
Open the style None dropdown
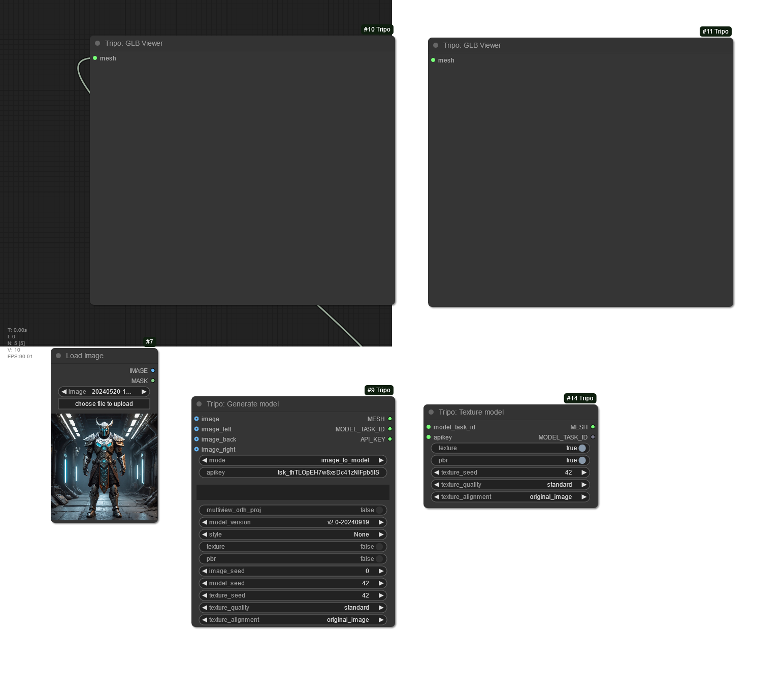point(293,534)
